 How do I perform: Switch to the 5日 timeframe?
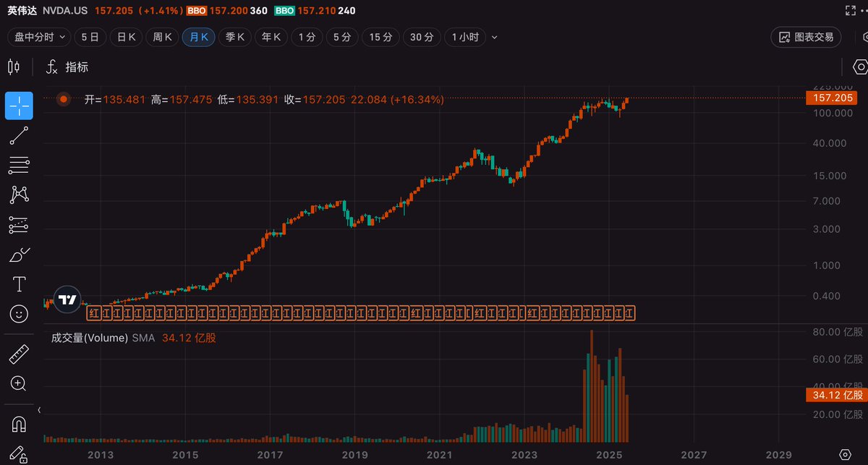tap(90, 37)
